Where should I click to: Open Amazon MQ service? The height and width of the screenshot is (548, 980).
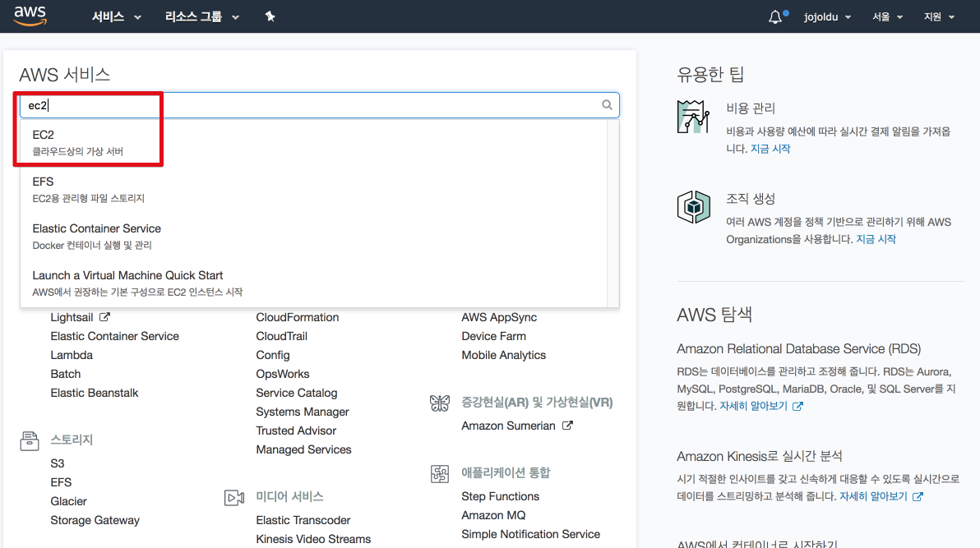click(x=494, y=515)
